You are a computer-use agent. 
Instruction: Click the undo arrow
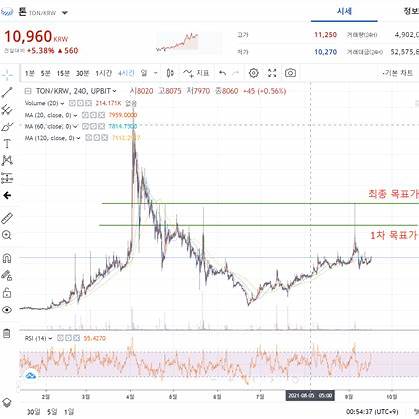(x=222, y=73)
